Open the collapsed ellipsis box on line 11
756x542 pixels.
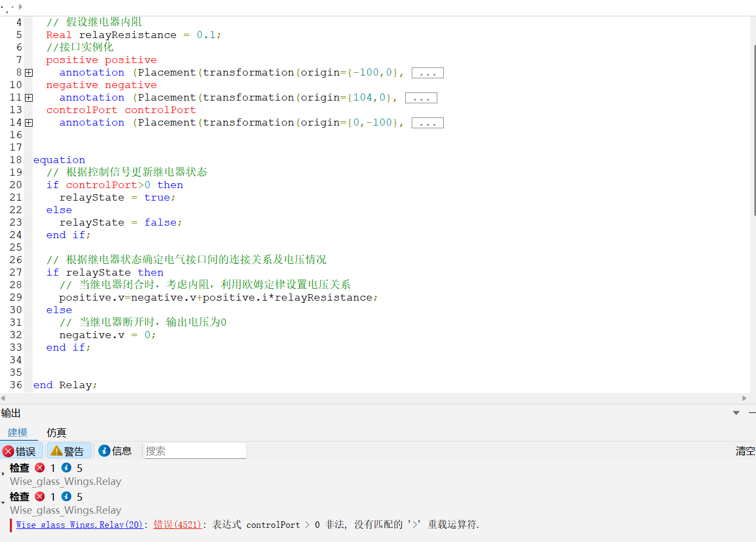[x=421, y=98]
